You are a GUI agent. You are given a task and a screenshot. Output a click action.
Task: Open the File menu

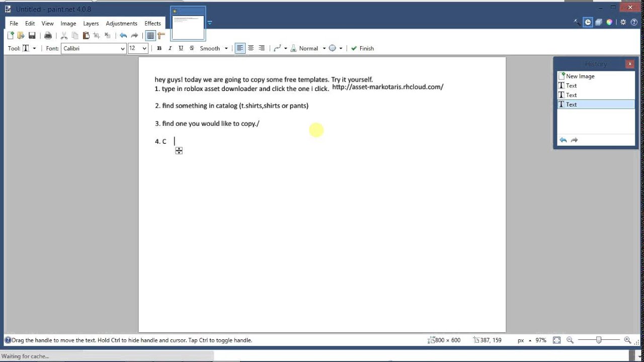(14, 23)
